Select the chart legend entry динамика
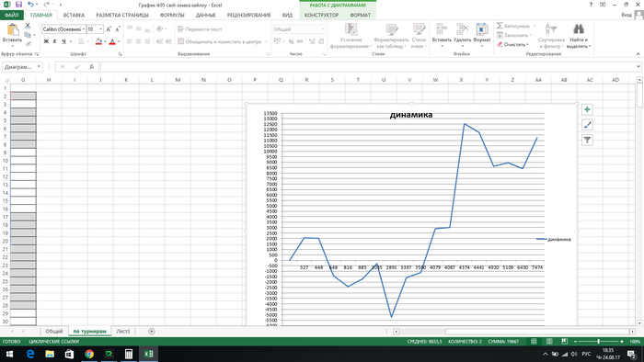 coord(554,240)
